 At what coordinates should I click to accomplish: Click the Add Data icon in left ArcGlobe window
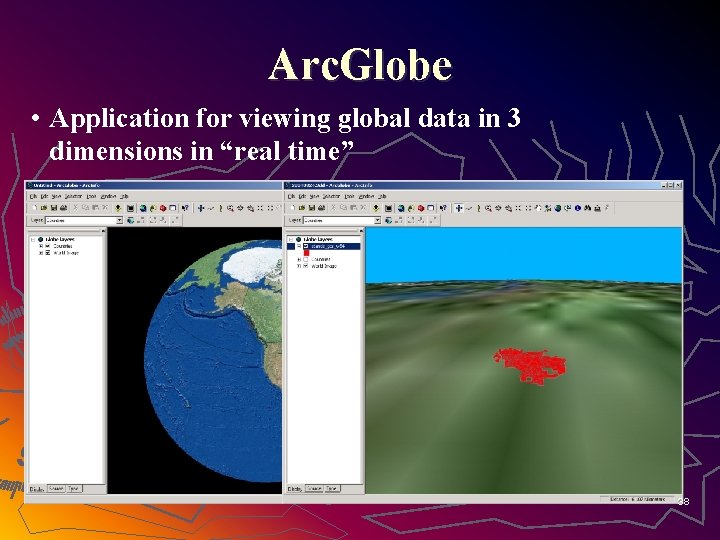(118, 208)
